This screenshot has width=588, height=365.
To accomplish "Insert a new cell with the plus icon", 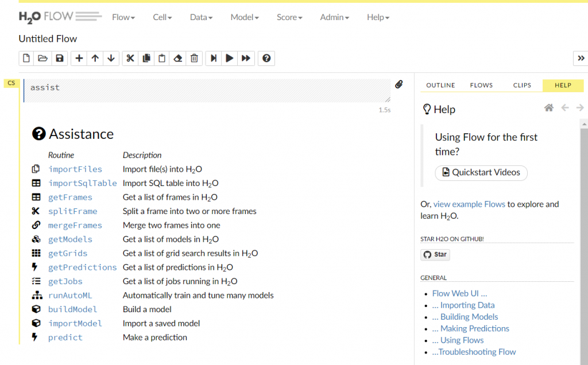I will pyautogui.click(x=79, y=58).
